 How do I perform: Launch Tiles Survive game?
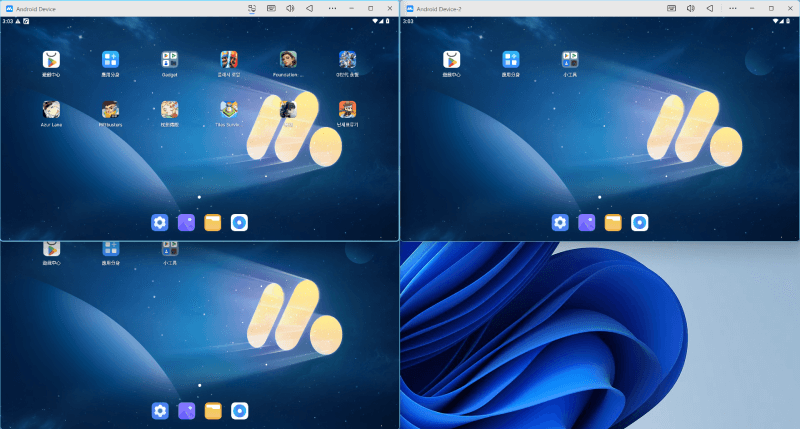tap(229, 110)
